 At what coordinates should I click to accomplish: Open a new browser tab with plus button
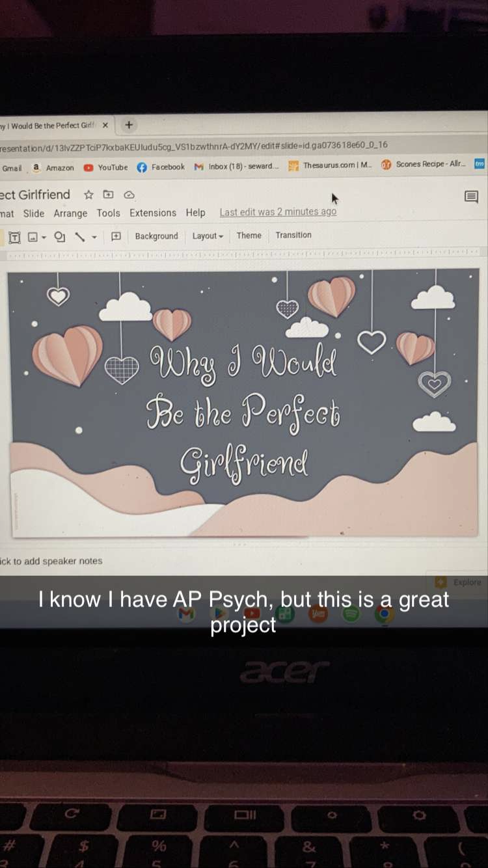[x=129, y=124]
